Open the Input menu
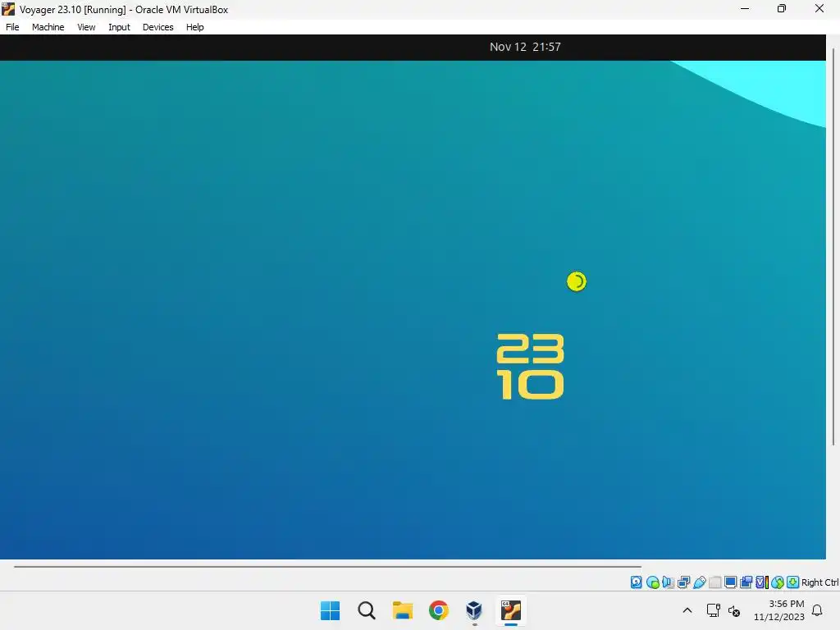The width and height of the screenshot is (840, 630). pos(119,27)
